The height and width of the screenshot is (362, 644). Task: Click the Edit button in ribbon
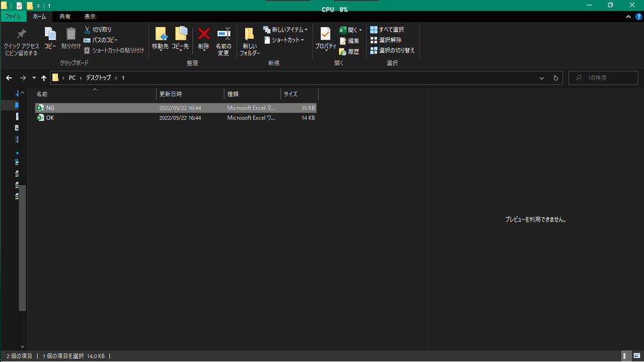point(349,41)
